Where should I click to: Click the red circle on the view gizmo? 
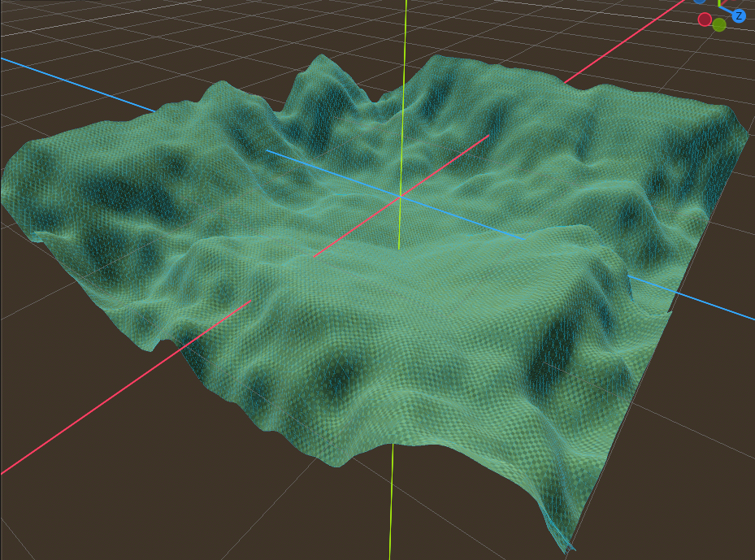pyautogui.click(x=705, y=20)
